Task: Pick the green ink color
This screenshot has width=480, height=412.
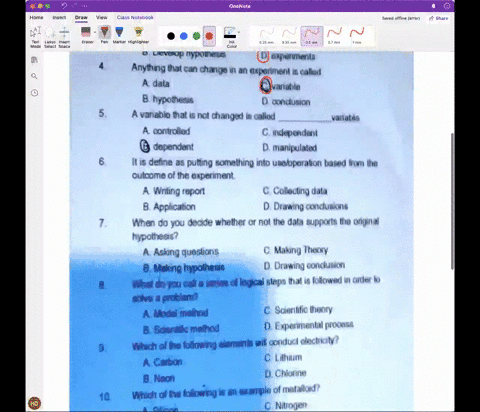Action: click(x=197, y=36)
